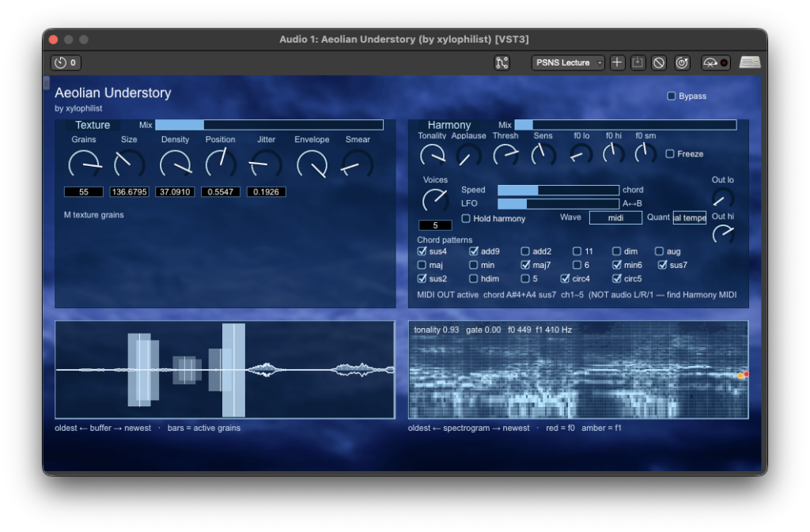Uncheck the sus2 chord pattern
The height and width of the screenshot is (532, 810).
click(x=422, y=278)
